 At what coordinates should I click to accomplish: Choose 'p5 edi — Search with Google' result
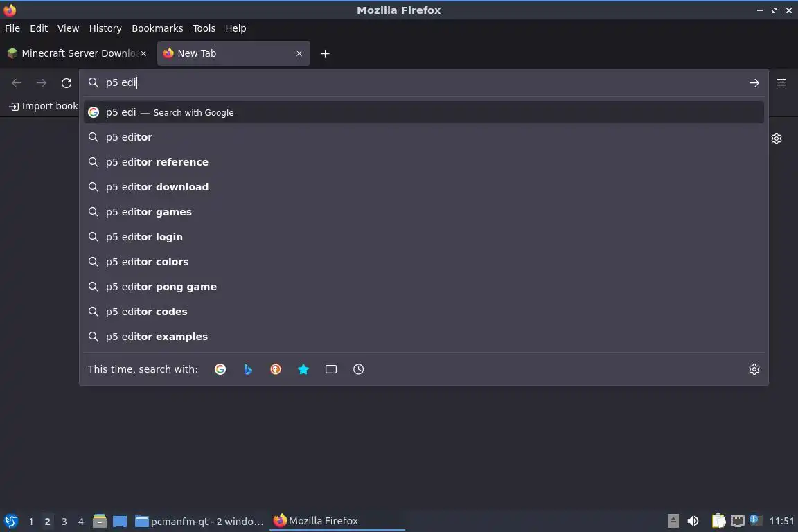tap(423, 112)
